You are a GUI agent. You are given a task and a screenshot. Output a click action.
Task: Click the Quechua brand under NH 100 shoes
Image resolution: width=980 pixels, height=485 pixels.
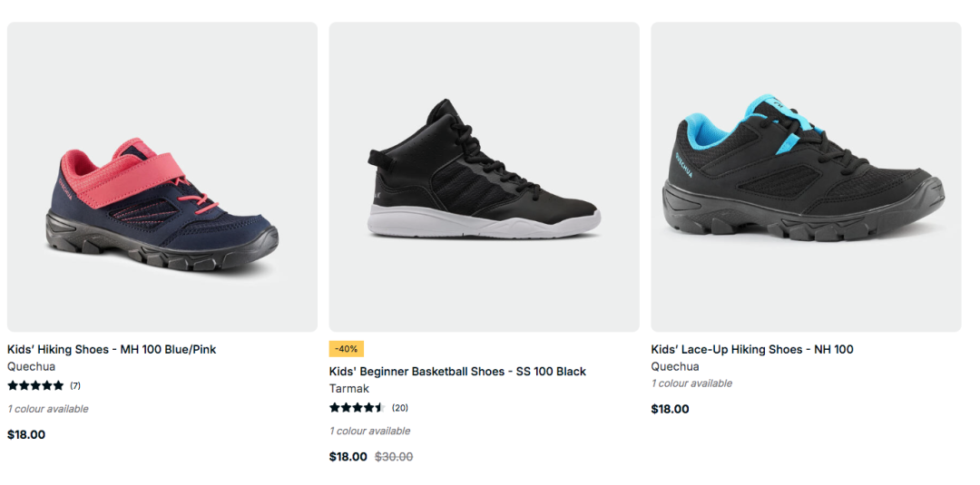pos(675,366)
